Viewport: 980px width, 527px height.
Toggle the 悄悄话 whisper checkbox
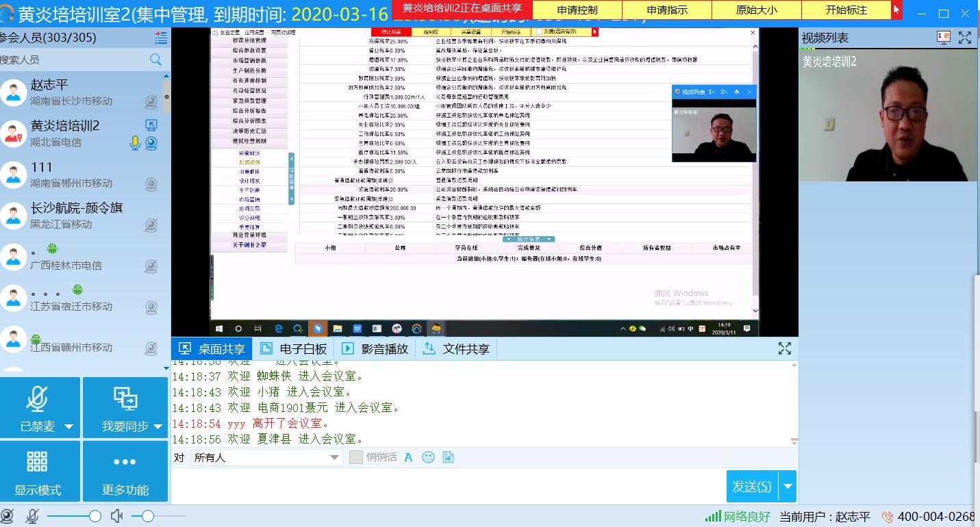(355, 457)
